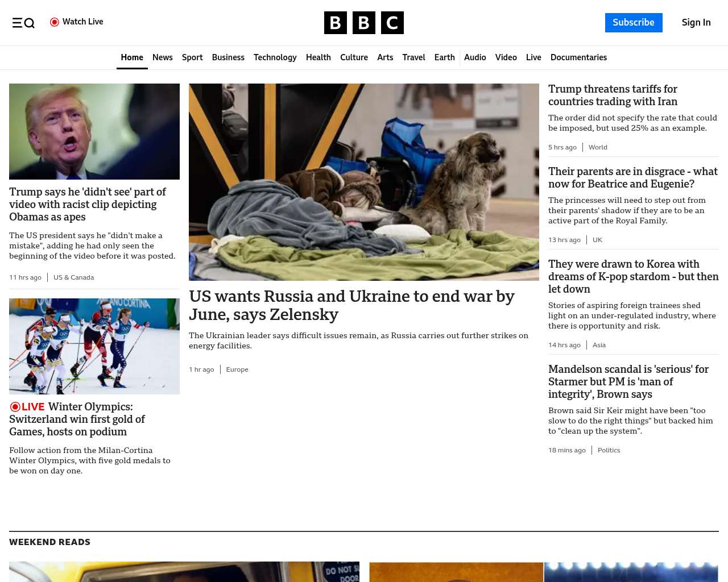Go to the News section
The width and height of the screenshot is (728, 582).
tap(163, 57)
